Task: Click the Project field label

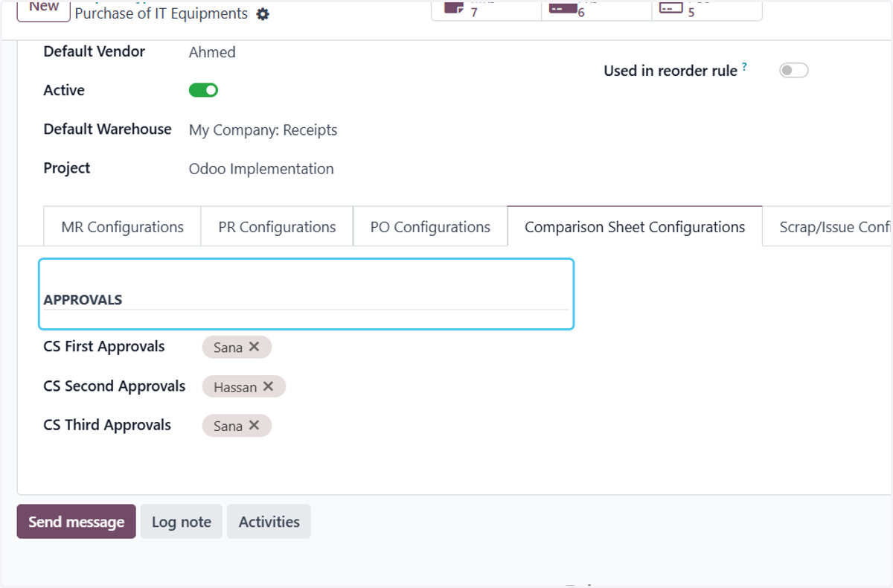Action: click(x=67, y=168)
